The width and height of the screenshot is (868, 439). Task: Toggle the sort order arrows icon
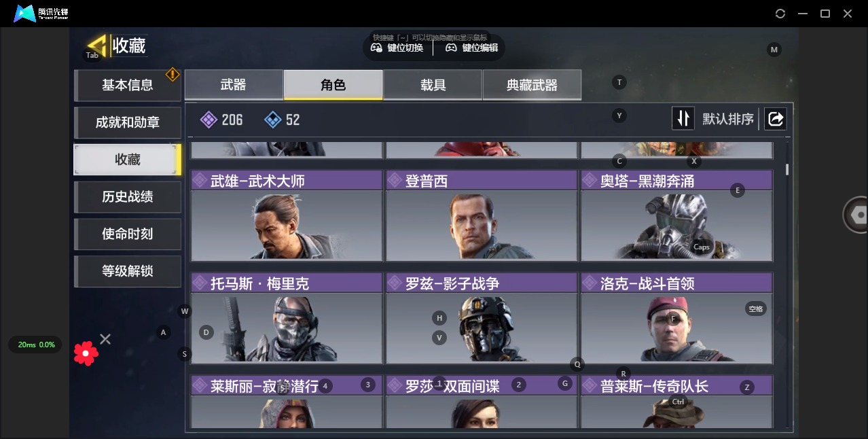click(x=683, y=119)
